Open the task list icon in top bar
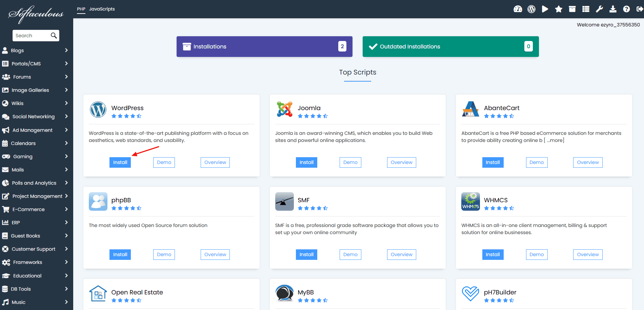Viewport: 644px width, 310px height. click(x=586, y=9)
